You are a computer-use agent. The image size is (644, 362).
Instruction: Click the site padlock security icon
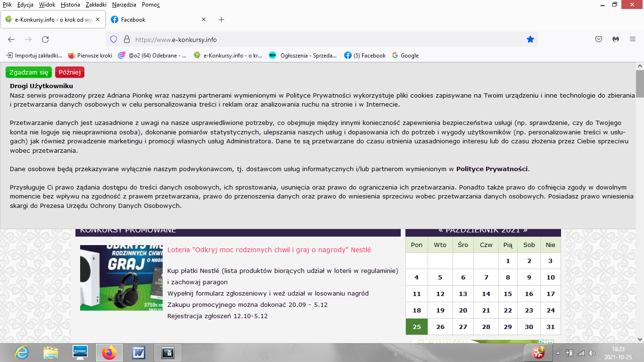point(126,40)
